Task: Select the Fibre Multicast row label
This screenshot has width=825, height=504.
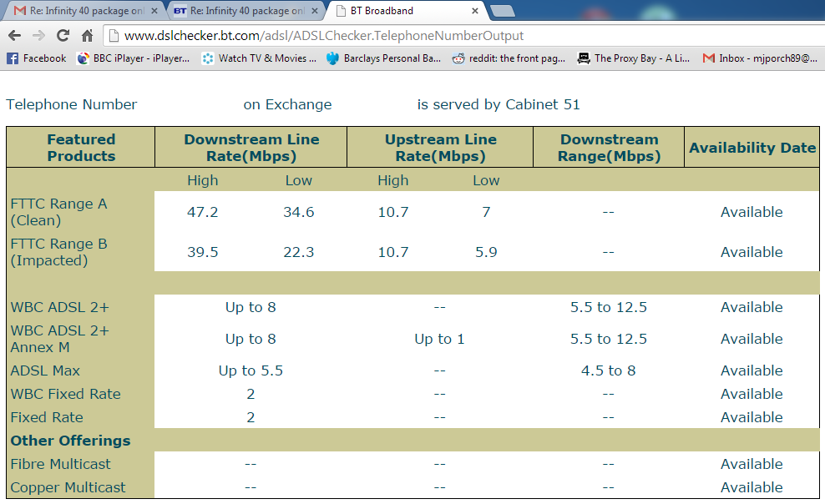Action: click(x=60, y=464)
